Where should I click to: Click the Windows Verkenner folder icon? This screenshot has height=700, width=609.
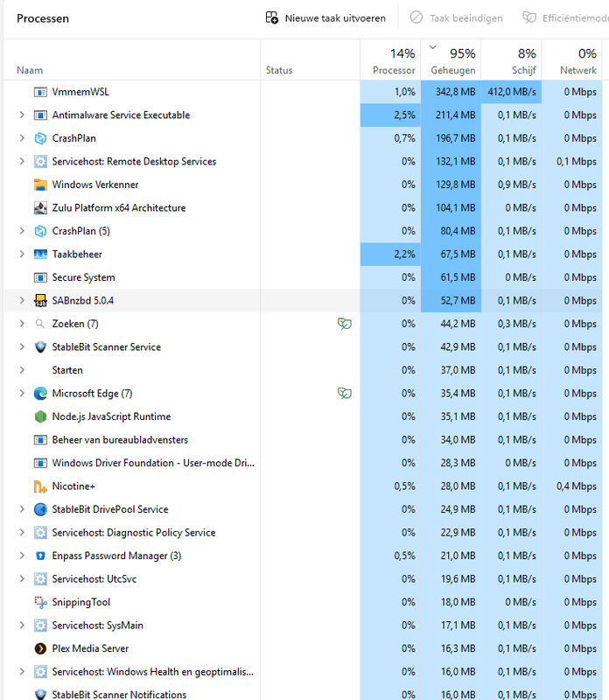tap(40, 185)
